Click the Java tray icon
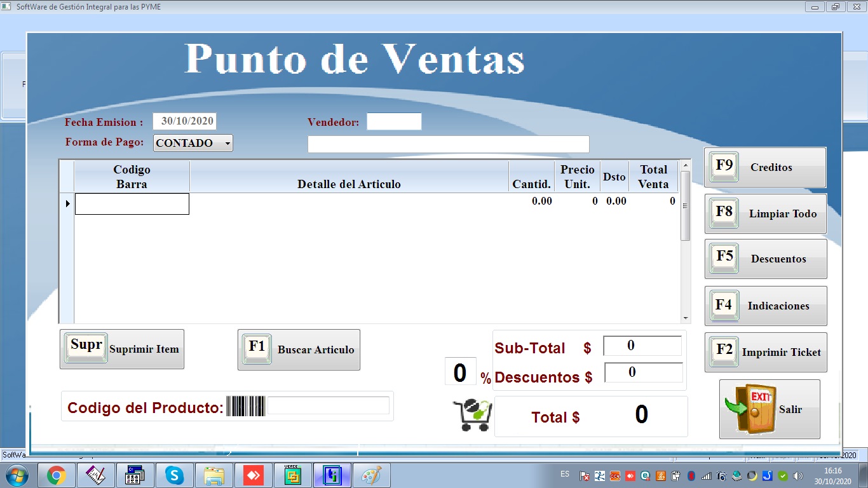Image resolution: width=868 pixels, height=488 pixels. click(x=661, y=476)
